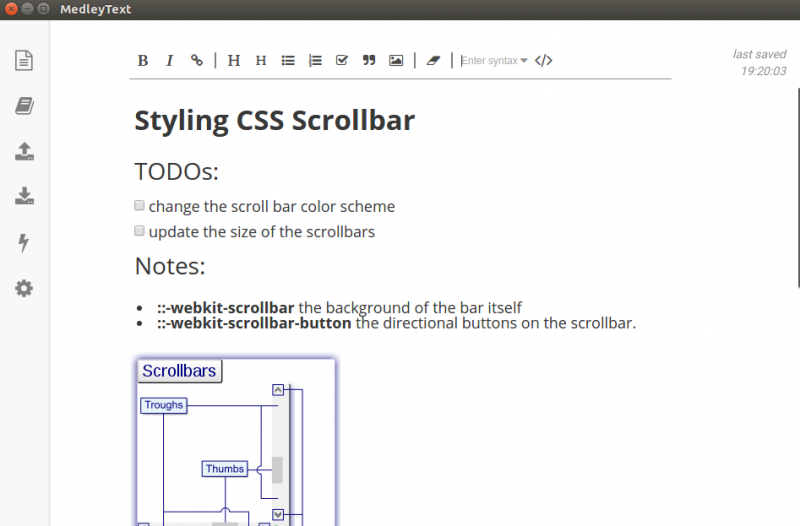Clear formatting with eraser icon
This screenshot has width=800, height=526.
click(433, 60)
